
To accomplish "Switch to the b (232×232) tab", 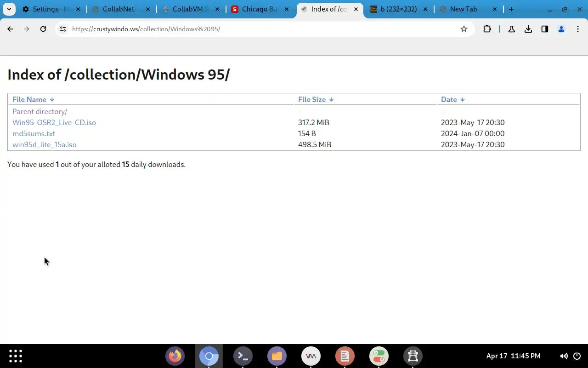I will coord(399,9).
